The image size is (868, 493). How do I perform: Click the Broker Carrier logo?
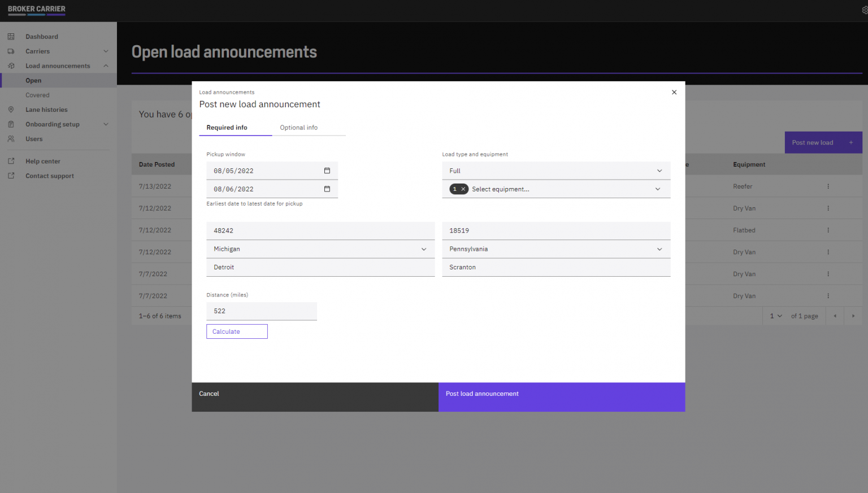click(37, 10)
